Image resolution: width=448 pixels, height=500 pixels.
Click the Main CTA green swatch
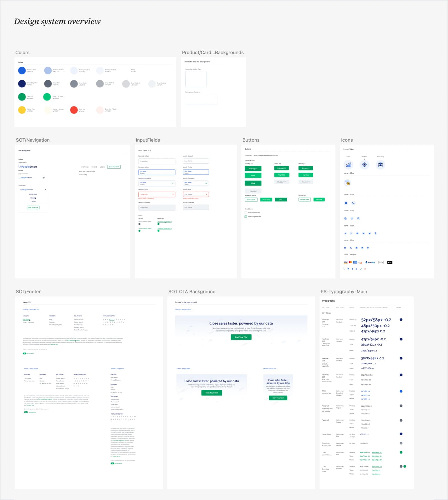click(22, 97)
